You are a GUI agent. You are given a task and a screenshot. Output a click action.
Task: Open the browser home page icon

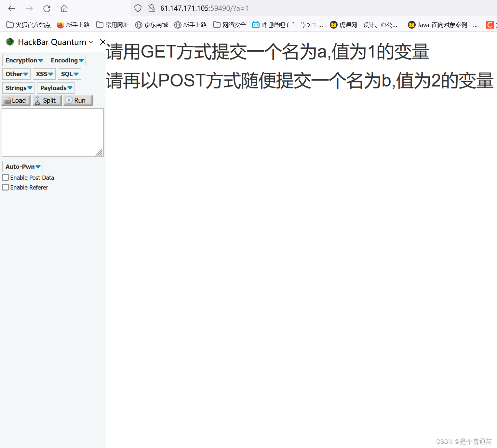tap(64, 8)
